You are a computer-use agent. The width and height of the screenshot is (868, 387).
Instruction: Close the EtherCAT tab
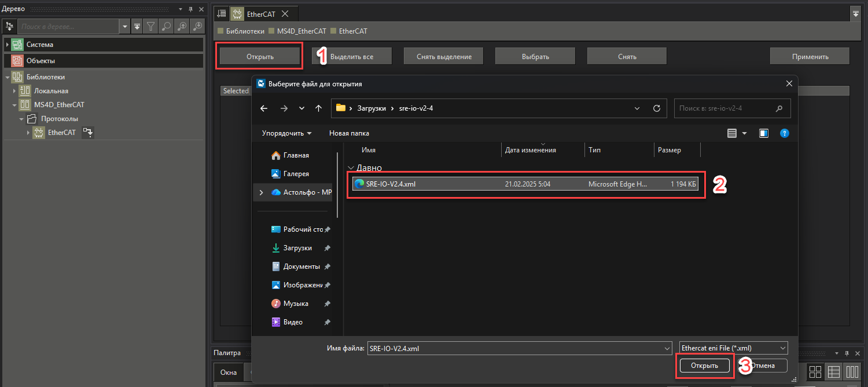point(285,14)
